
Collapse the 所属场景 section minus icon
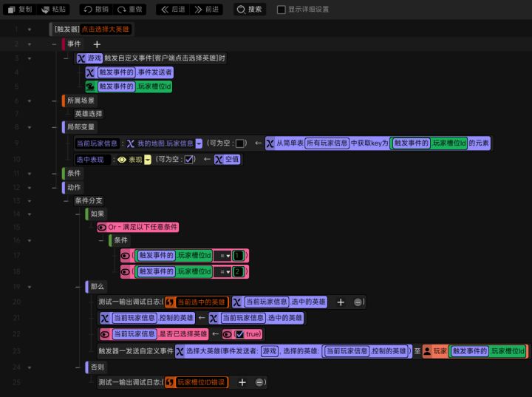click(x=54, y=101)
